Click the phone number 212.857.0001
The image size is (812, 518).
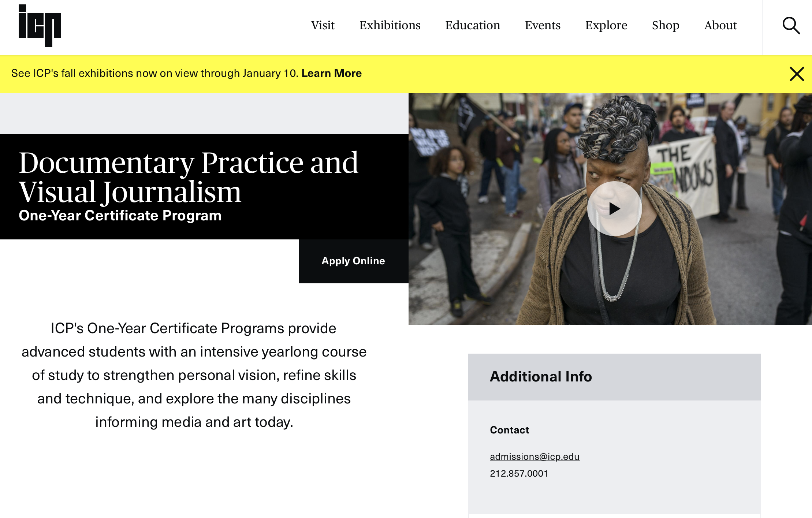click(x=519, y=473)
